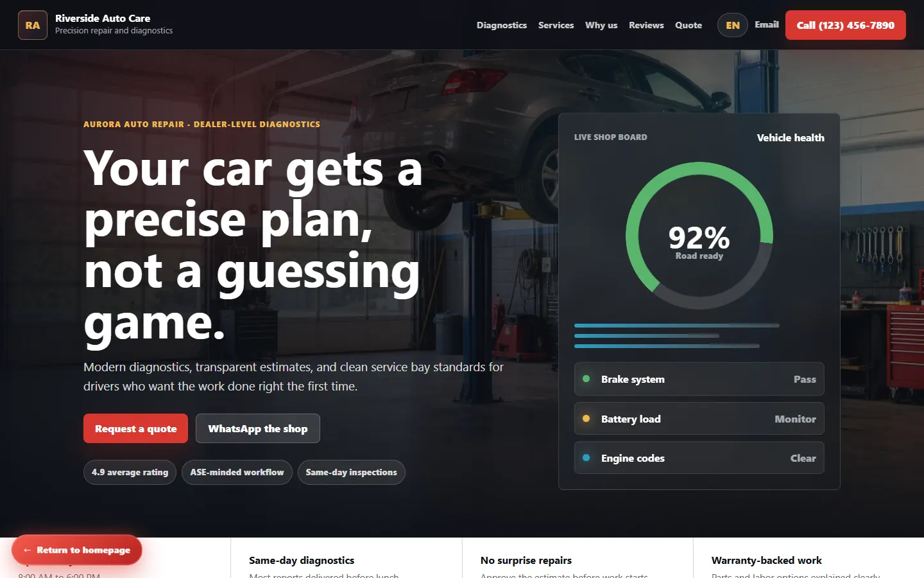
Task: Select the Engine codes row
Action: click(699, 458)
